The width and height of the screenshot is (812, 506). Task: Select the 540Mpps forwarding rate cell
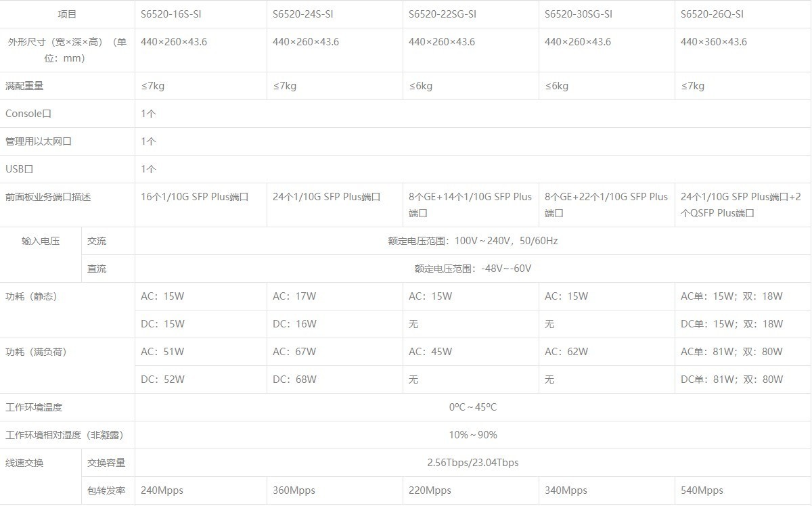(x=702, y=490)
